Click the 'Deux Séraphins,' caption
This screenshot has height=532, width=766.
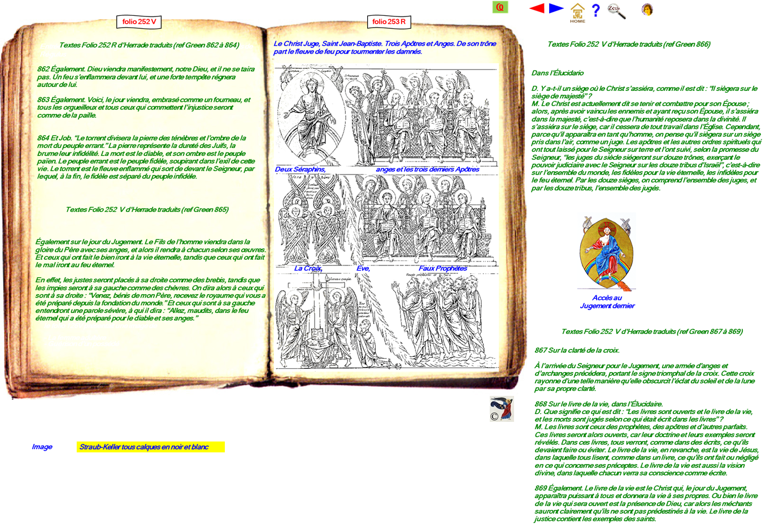(300, 169)
